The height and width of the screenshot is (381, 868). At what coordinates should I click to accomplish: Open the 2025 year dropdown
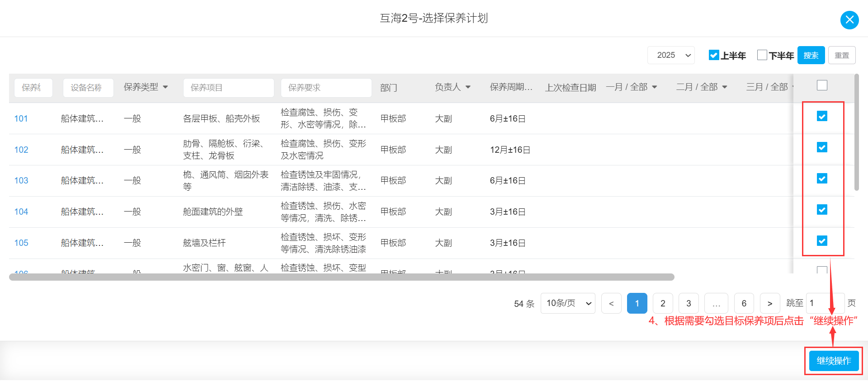pyautogui.click(x=671, y=55)
